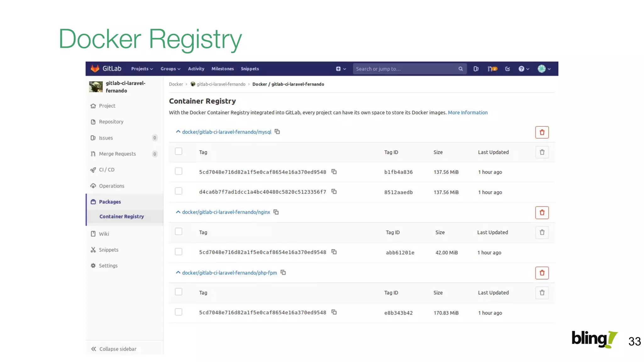
Task: Select all tags in php-fpm table
Action: click(x=179, y=292)
